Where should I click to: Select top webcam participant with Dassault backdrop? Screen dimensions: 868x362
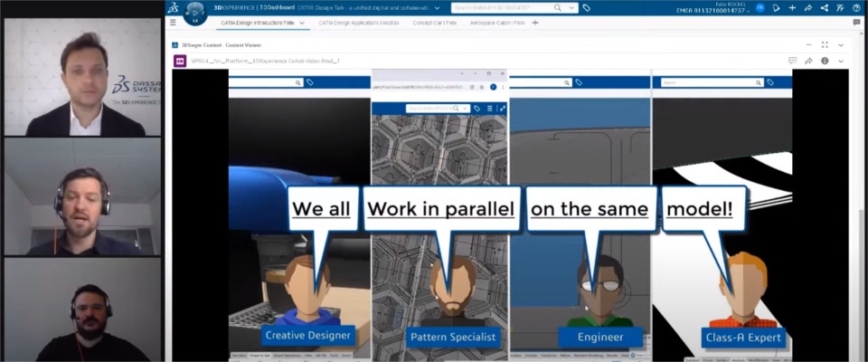pyautogui.click(x=82, y=77)
